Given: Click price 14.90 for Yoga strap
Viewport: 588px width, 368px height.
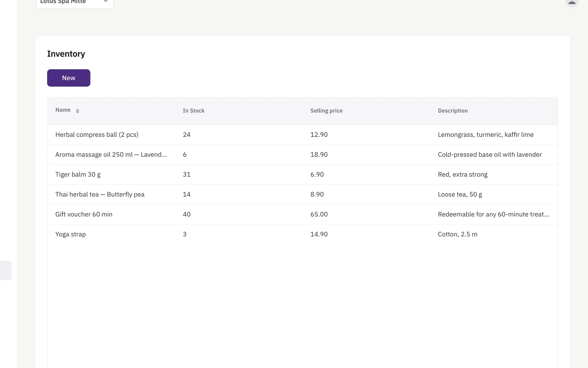Looking at the screenshot, I should 319,234.
